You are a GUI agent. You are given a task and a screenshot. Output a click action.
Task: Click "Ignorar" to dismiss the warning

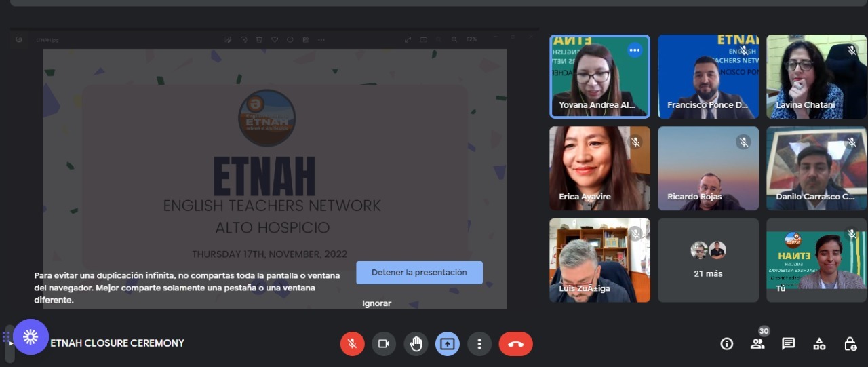376,303
